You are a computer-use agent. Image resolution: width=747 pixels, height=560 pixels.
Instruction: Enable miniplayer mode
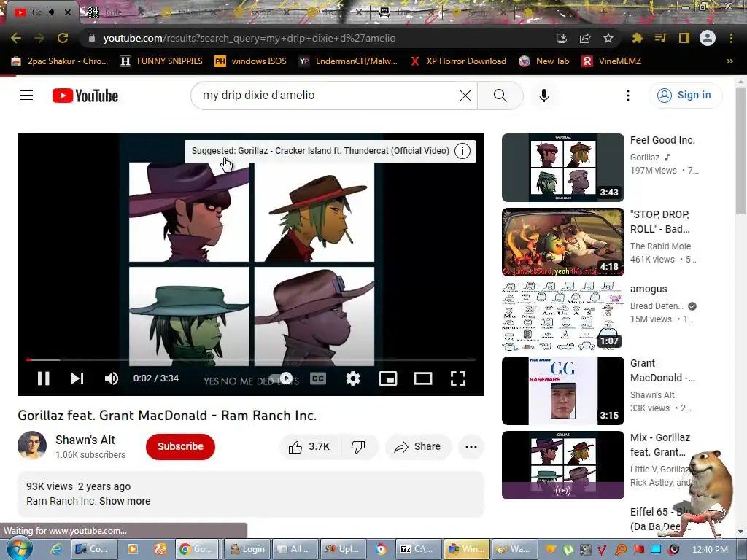point(388,378)
